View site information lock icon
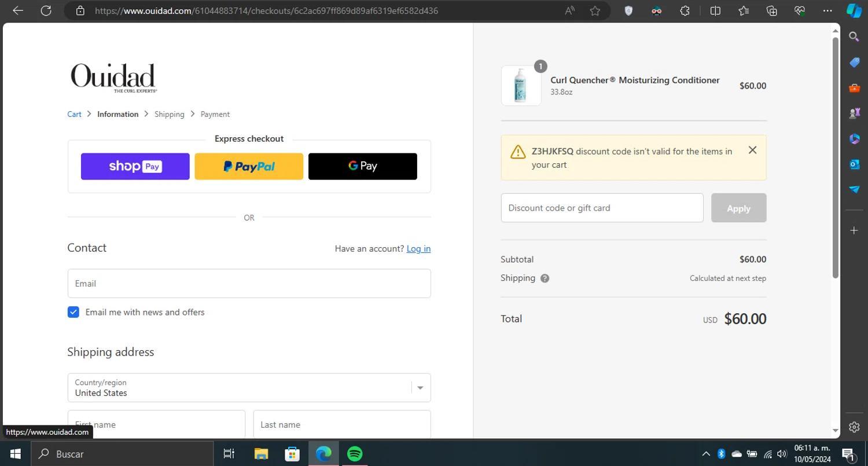The width and height of the screenshot is (868, 466). [x=80, y=10]
